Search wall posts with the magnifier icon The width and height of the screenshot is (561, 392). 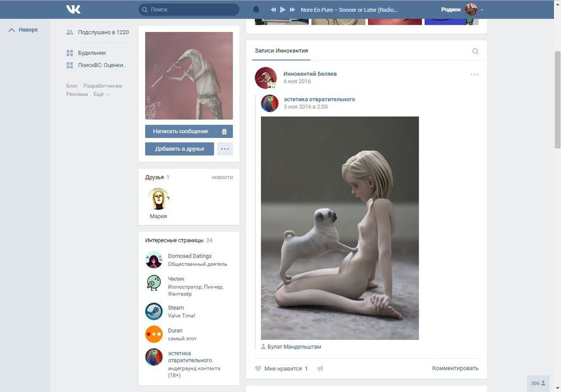(x=475, y=51)
